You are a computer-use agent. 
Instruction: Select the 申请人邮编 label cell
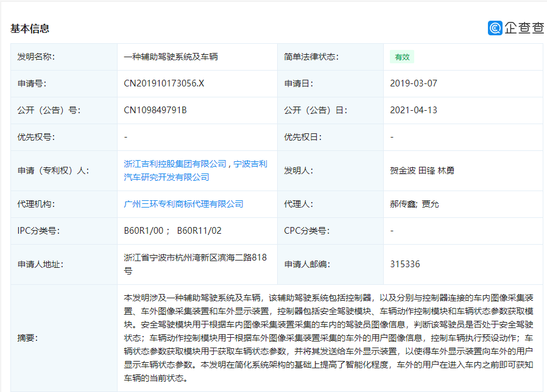(330, 264)
